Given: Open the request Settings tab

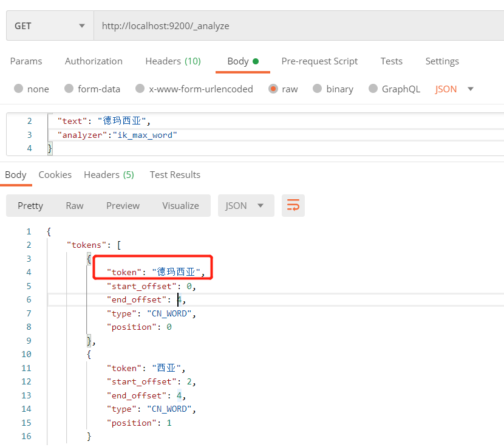Looking at the screenshot, I should (x=441, y=61).
